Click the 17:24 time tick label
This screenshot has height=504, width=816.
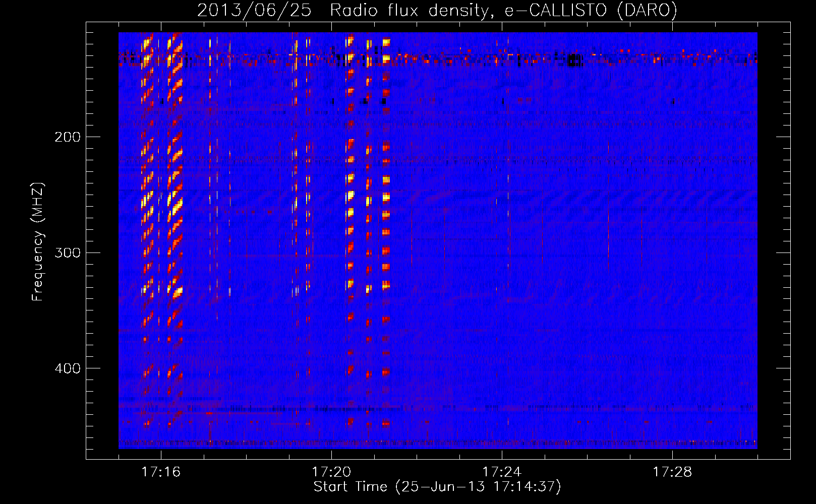click(x=502, y=472)
